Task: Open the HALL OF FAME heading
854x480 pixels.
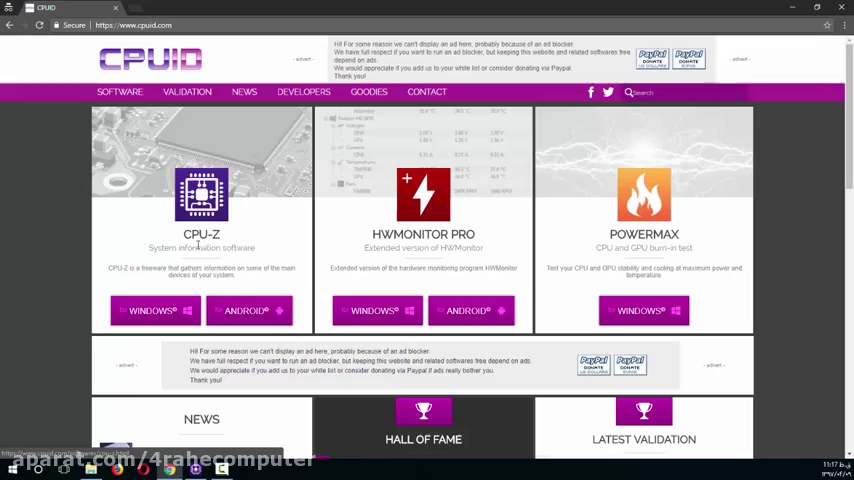Action: tap(423, 440)
